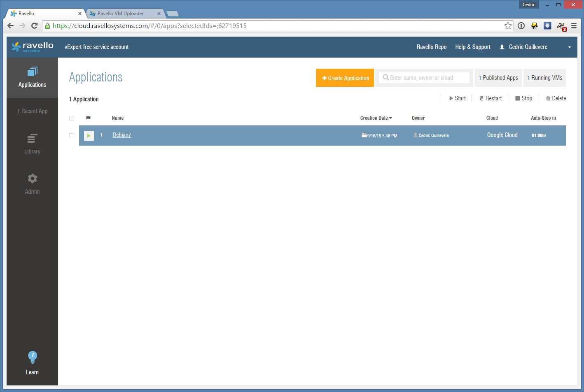The width and height of the screenshot is (584, 392).
Task: Click the flag column header icon
Action: [88, 118]
